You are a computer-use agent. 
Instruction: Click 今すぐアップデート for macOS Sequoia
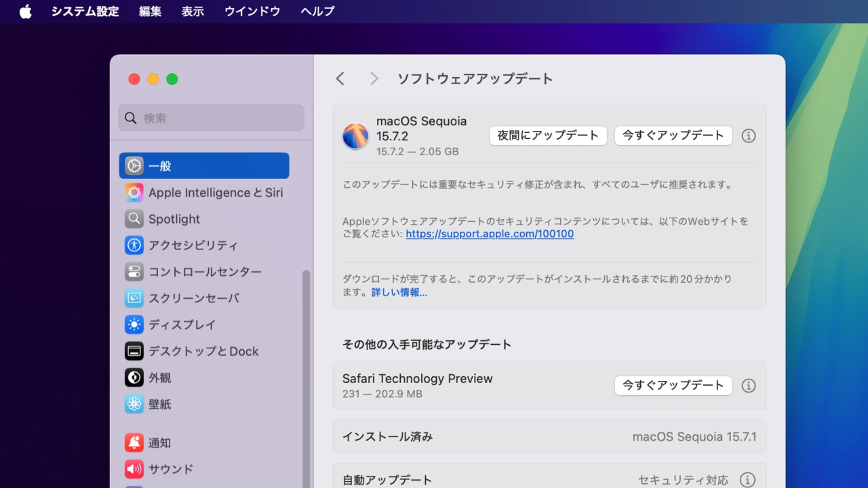(673, 136)
